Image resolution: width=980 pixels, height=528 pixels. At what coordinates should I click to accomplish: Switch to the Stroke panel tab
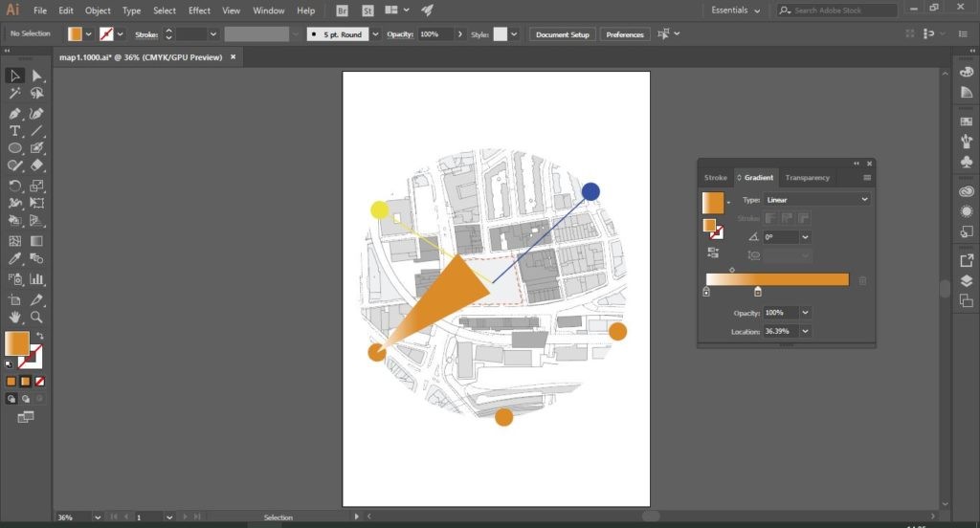(x=716, y=178)
